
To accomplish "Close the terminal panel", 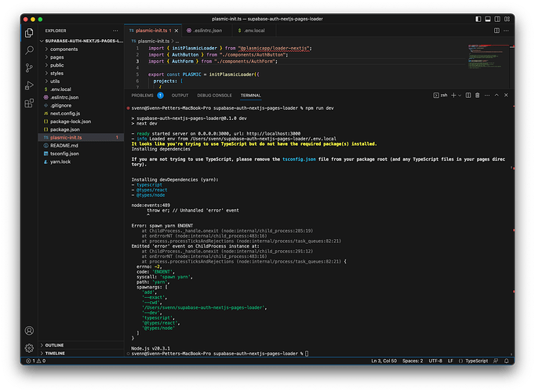I will pyautogui.click(x=506, y=96).
